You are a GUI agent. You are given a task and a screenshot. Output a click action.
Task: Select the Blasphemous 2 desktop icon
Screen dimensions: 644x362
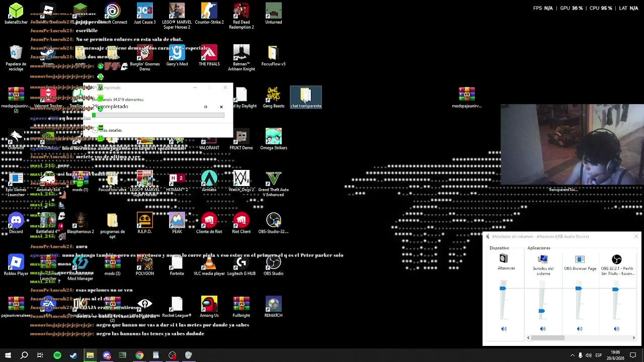pyautogui.click(x=80, y=223)
